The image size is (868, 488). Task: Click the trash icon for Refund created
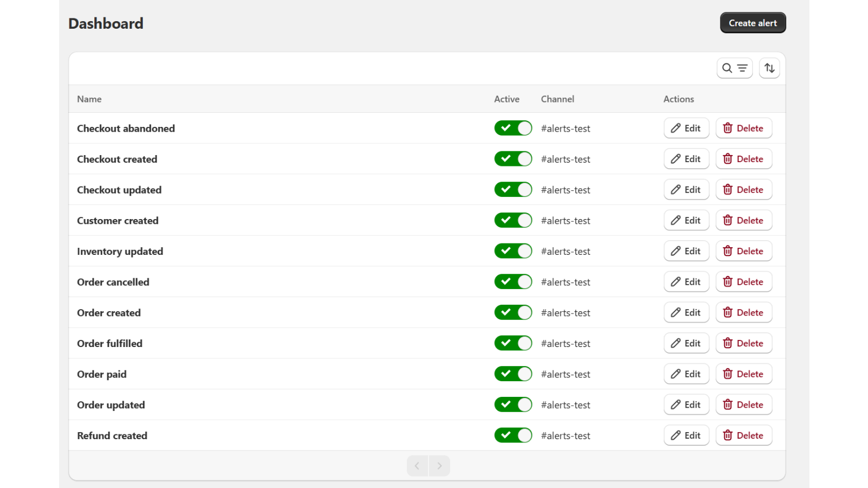727,435
